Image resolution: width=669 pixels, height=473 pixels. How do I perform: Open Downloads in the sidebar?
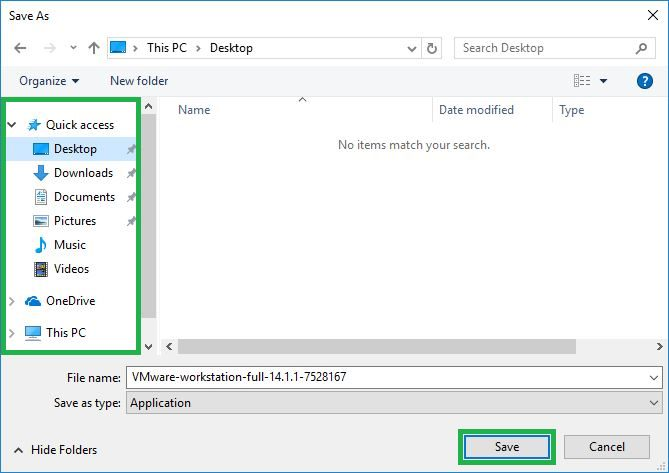point(83,173)
